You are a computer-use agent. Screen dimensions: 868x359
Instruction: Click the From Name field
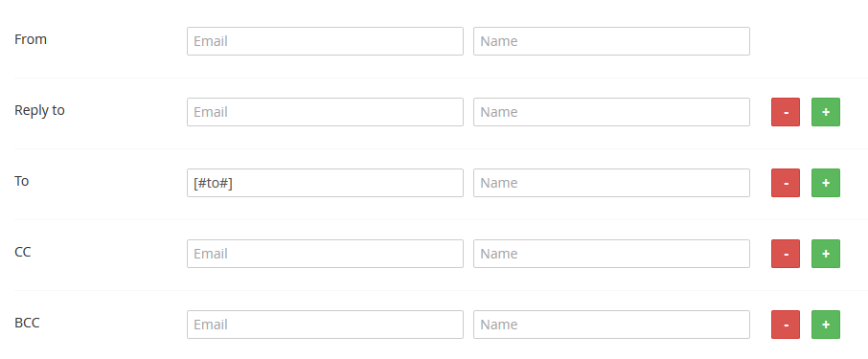coord(611,41)
